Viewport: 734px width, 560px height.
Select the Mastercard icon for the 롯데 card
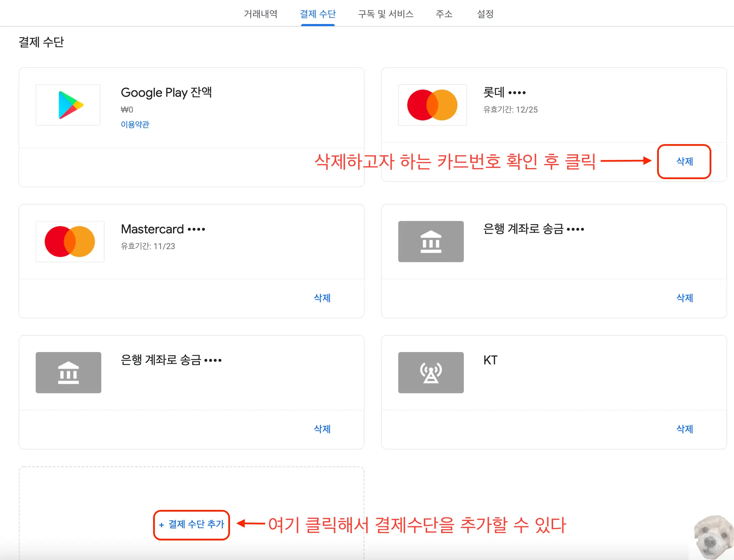[x=432, y=105]
